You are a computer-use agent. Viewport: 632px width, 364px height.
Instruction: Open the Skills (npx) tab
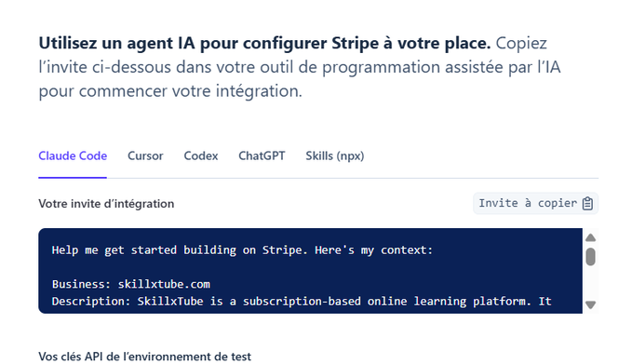click(x=334, y=156)
